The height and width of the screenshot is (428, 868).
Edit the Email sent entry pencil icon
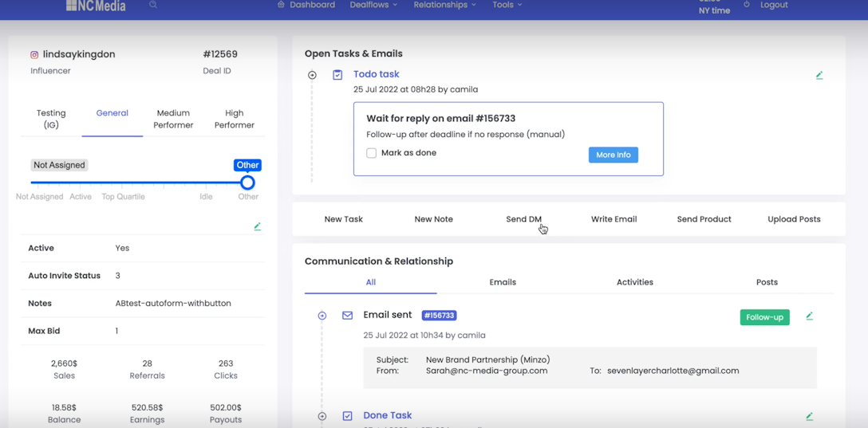(x=809, y=316)
